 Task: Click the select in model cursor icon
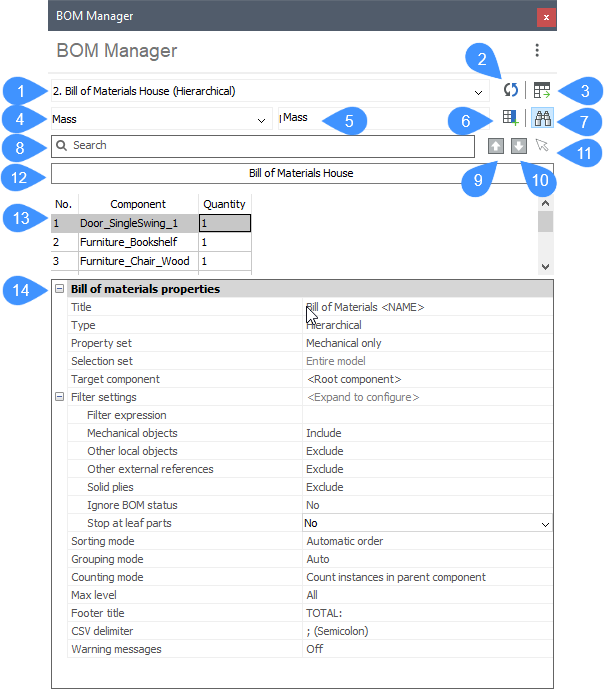click(x=542, y=146)
